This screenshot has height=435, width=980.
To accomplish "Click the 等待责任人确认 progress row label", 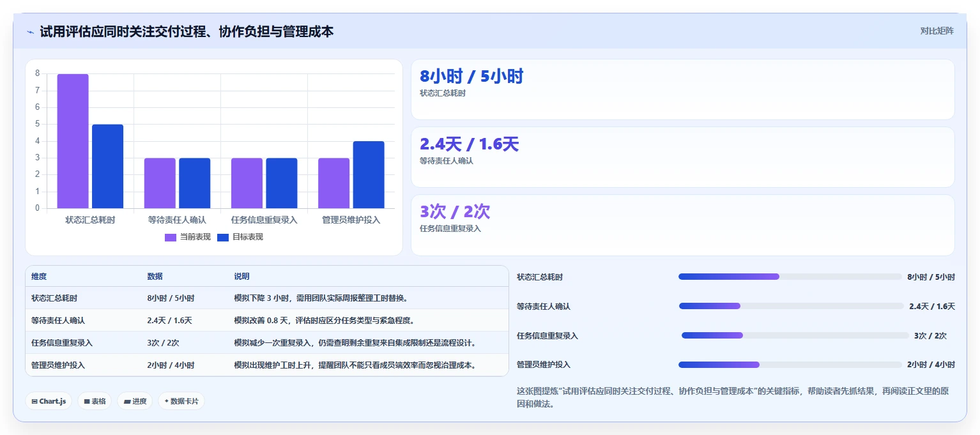I will pyautogui.click(x=544, y=306).
